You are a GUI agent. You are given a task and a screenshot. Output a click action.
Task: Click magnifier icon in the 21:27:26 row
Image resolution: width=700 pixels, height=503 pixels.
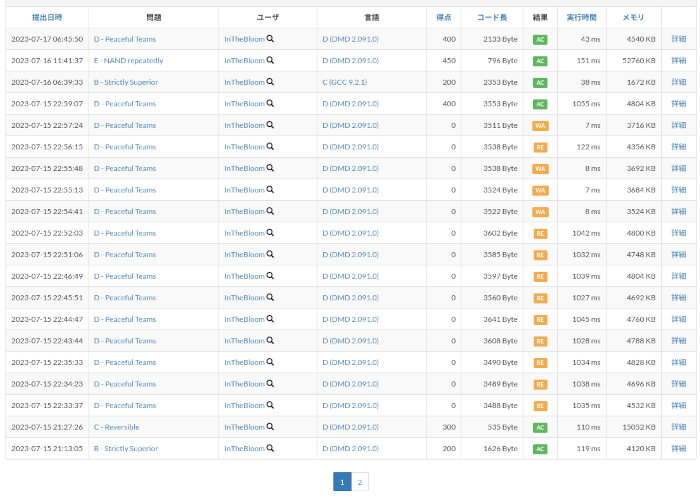pyautogui.click(x=270, y=427)
